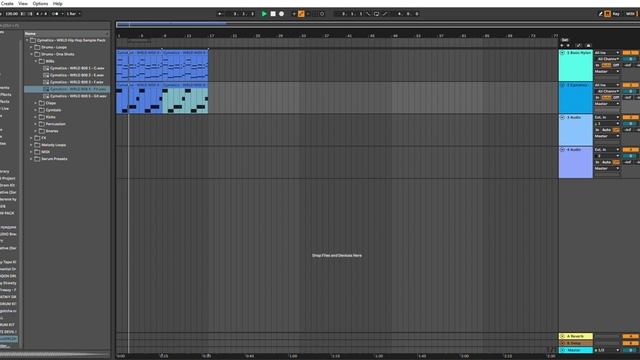Viewport: 640px width, 360px height.
Task: Open Master output dropdown on 4 Audio track
Action: (607, 169)
